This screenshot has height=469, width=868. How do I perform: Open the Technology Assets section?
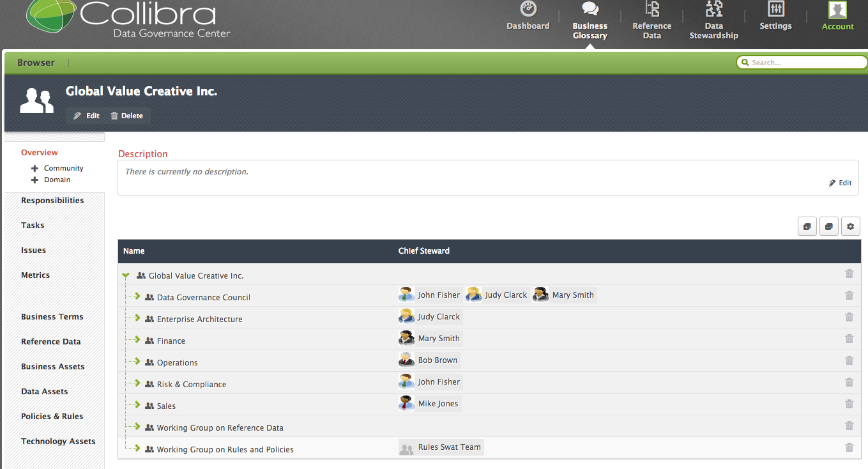pyautogui.click(x=58, y=442)
